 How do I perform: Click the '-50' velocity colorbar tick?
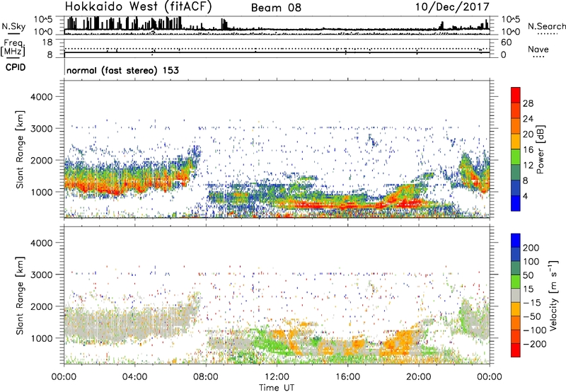[532, 316]
